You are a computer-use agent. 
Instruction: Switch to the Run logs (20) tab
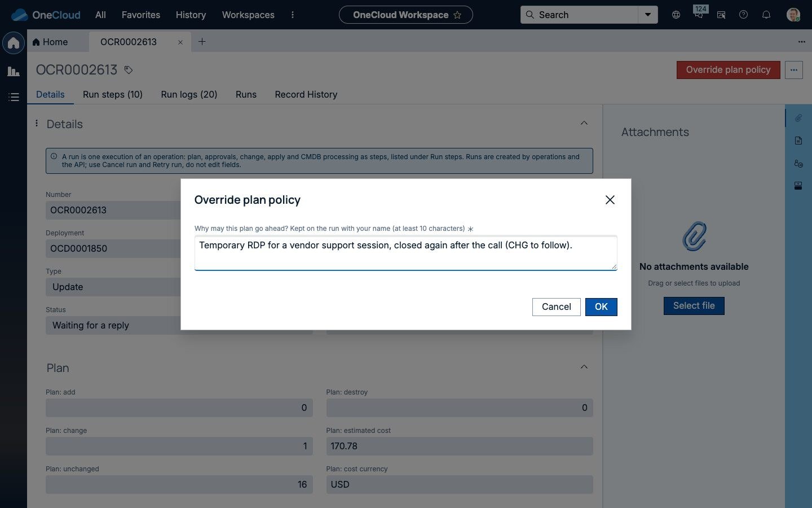pyautogui.click(x=189, y=94)
